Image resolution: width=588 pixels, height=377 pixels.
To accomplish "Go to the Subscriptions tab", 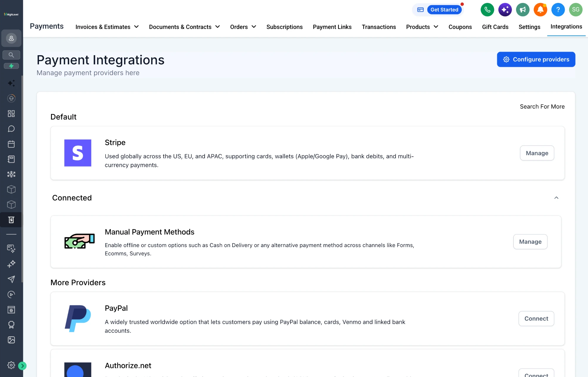I will click(x=284, y=27).
